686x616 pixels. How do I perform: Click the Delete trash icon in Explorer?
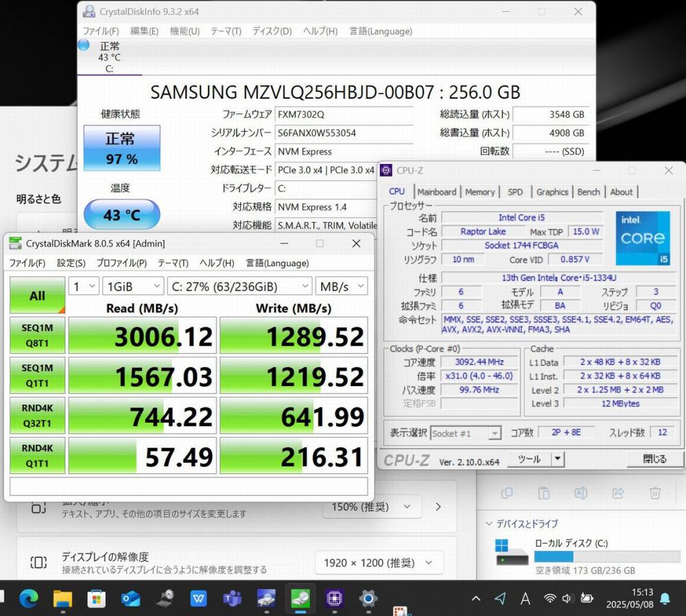(655, 493)
